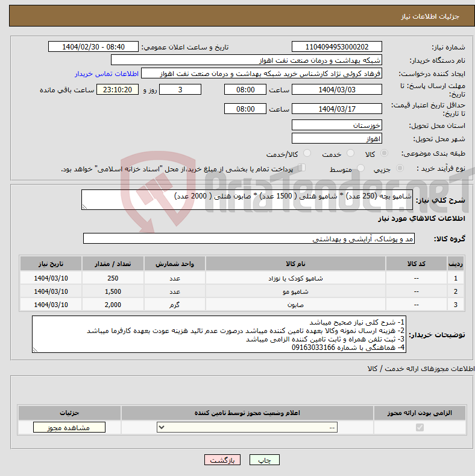Click the الزامی بودن ارائه مجوز header

[x=420, y=413]
